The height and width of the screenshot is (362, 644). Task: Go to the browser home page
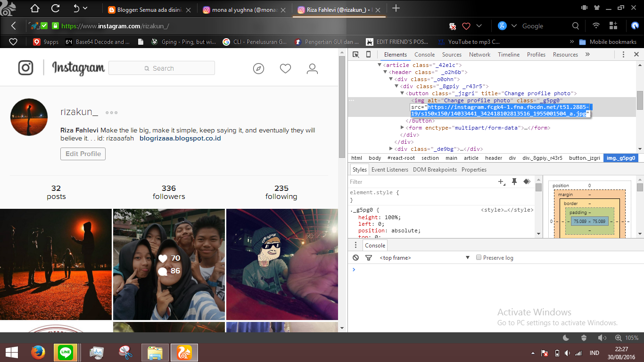pos(34,8)
